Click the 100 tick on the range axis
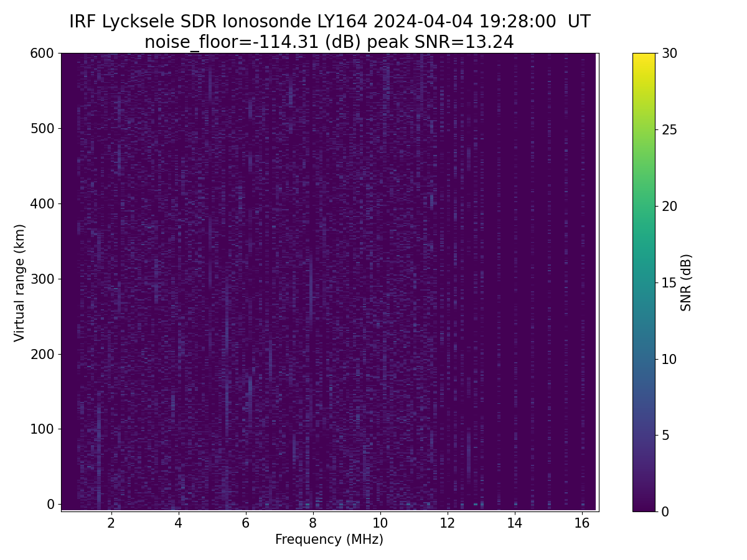 pyautogui.click(x=42, y=429)
